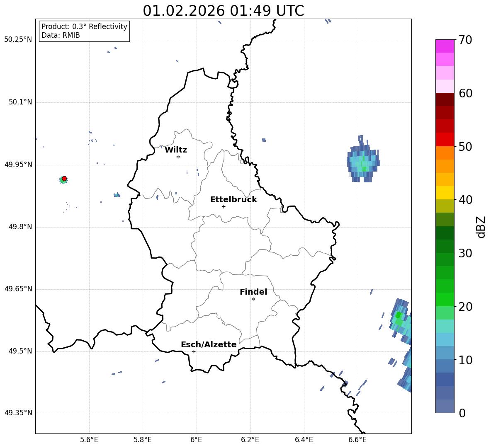Click the dBZ colorbar axis label
The height and width of the screenshot is (448, 491).
point(481,227)
